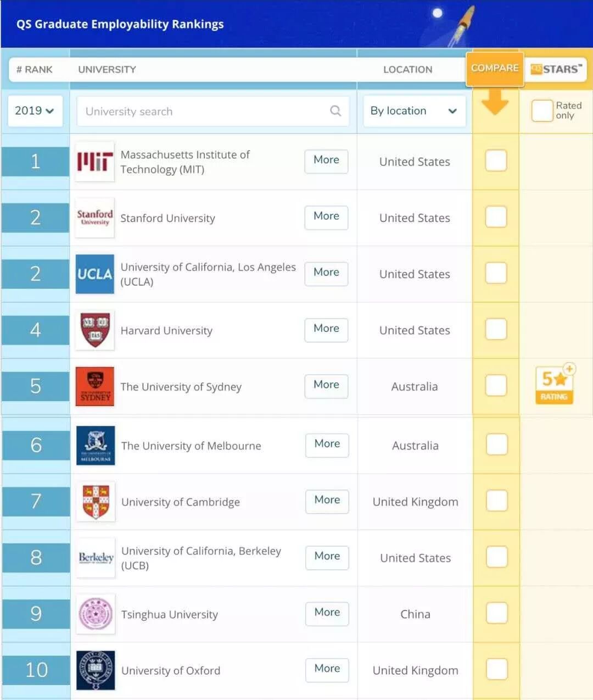593x700 pixels.
Task: Open The University of Sydney link
Action: tap(181, 387)
